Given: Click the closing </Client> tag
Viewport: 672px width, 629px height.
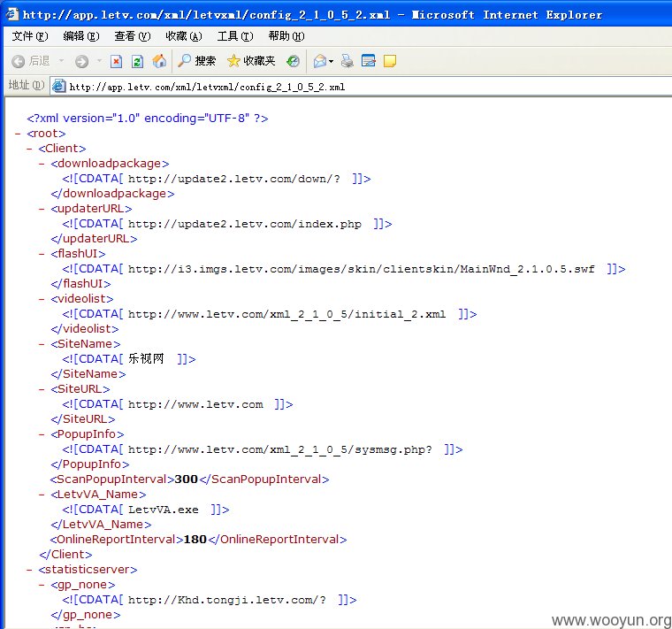Looking at the screenshot, I should coord(65,555).
